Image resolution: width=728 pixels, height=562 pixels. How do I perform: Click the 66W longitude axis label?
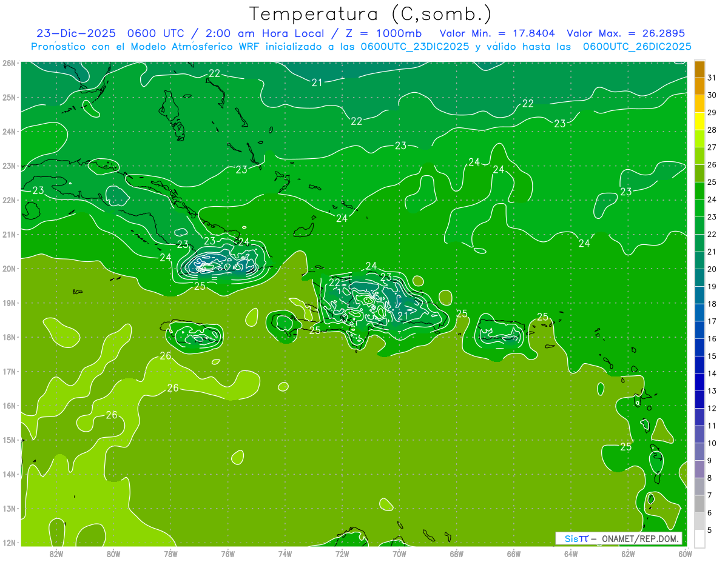pos(514,554)
